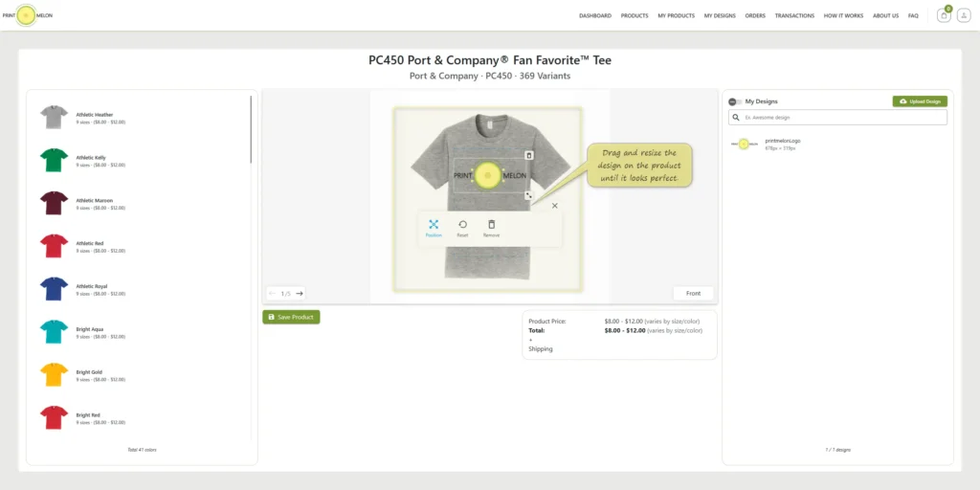Click the Remove trash icon in toolbar

[491, 224]
